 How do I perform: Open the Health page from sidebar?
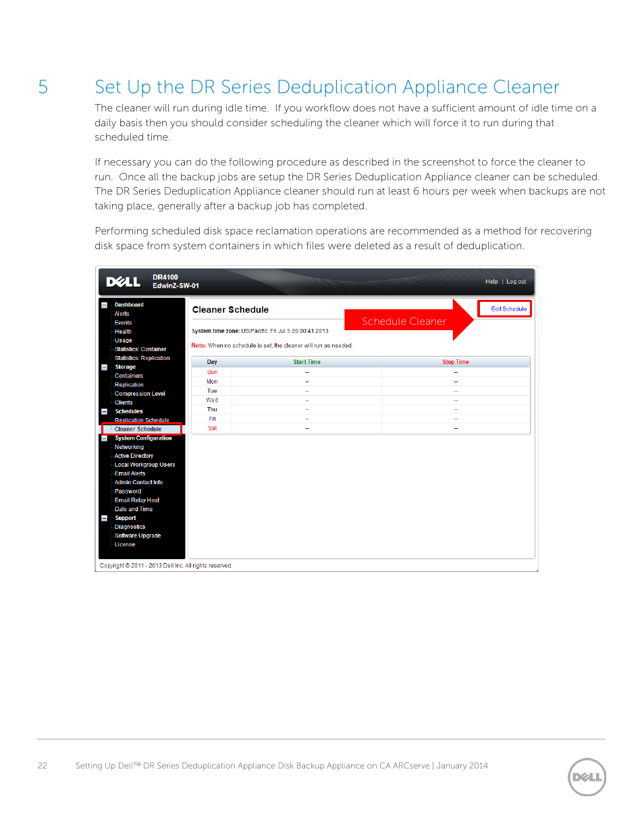click(x=123, y=332)
